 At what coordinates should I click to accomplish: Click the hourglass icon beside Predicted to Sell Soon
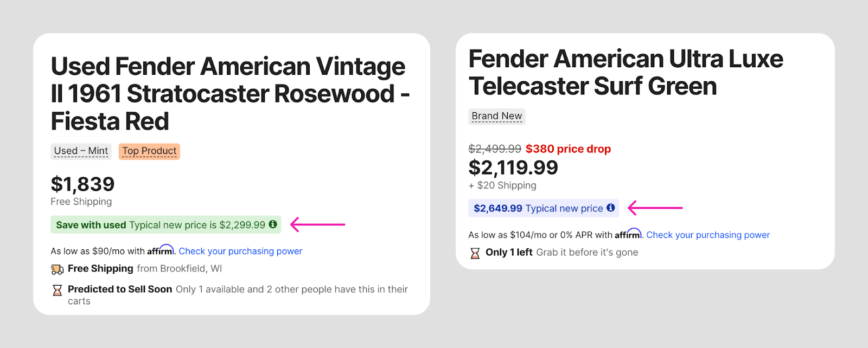click(x=57, y=291)
